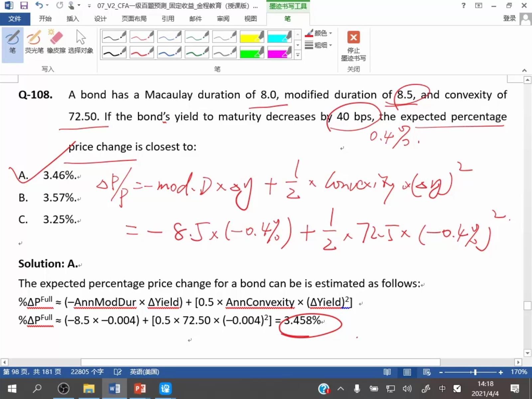Select the 笔 tab under ink tools
Image resolution: width=532 pixels, height=399 pixels.
[288, 19]
